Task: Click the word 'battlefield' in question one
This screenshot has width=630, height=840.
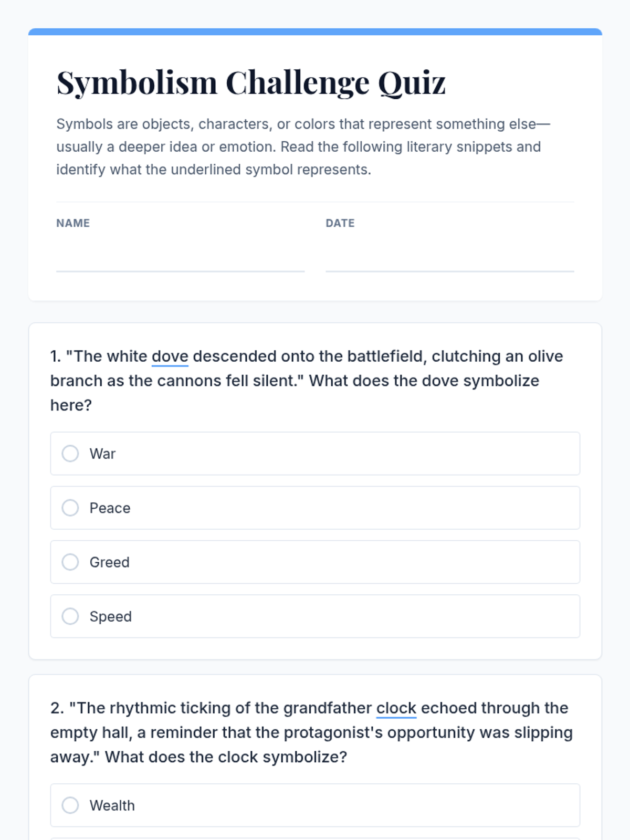Action: coord(386,356)
